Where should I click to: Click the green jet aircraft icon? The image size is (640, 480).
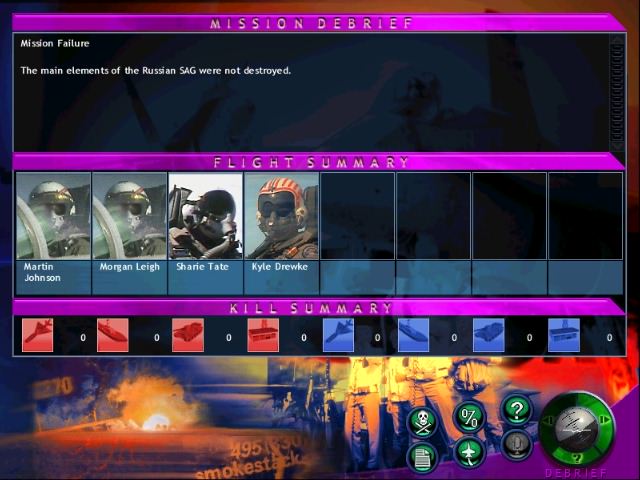pos(469,453)
